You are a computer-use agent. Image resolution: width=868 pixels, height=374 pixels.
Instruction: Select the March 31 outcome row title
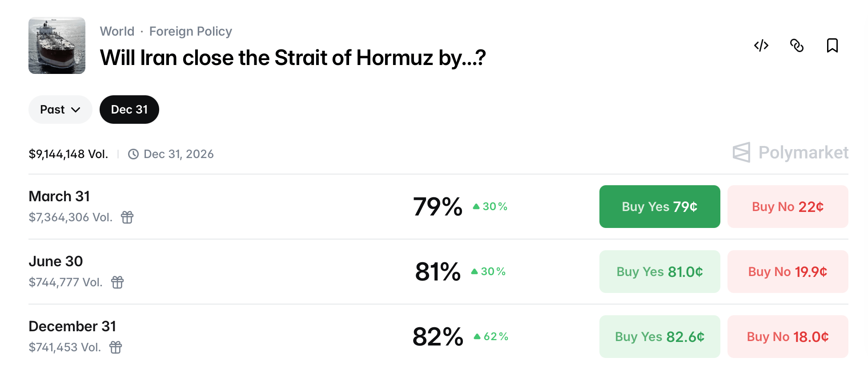pos(59,196)
